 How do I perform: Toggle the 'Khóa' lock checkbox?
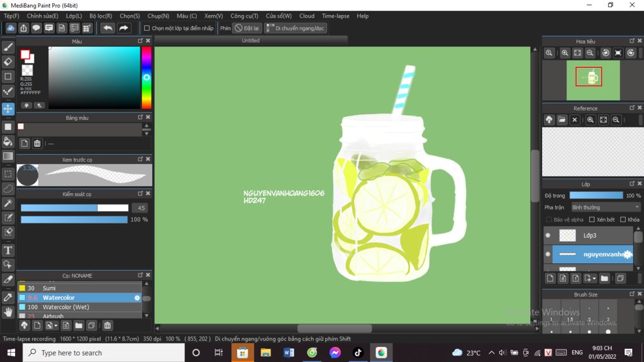[623, 219]
